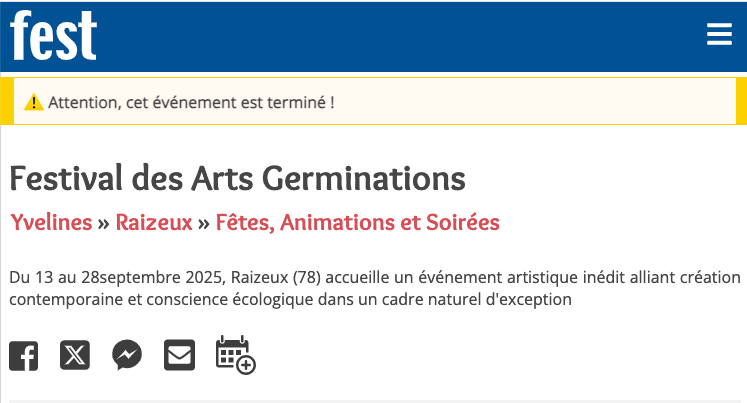747x403 pixels.
Task: Open the Yvelines breadcrumb link
Action: pyautogui.click(x=50, y=222)
